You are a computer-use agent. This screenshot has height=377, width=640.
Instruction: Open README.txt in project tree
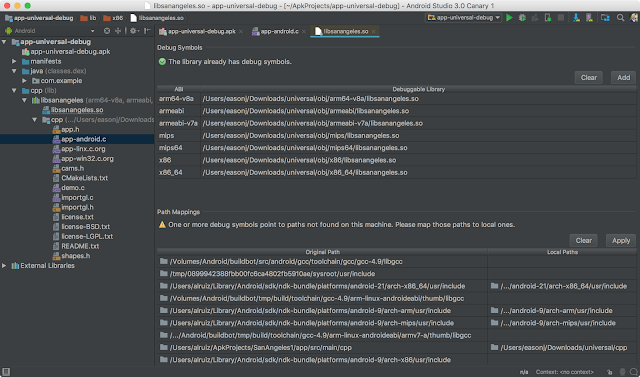coord(76,246)
